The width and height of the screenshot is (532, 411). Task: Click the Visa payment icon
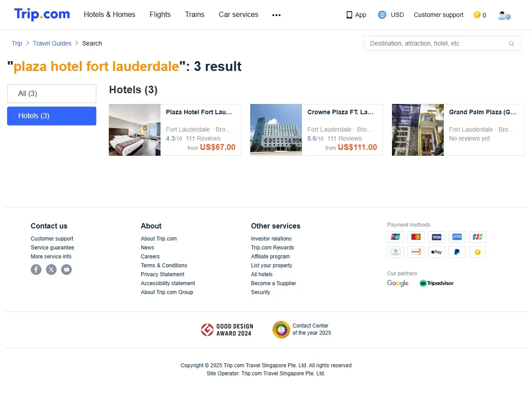point(437,237)
